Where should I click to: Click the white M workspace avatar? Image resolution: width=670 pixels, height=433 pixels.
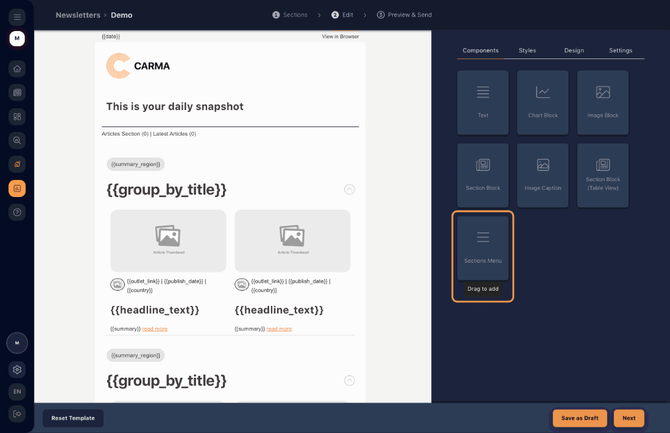17,38
